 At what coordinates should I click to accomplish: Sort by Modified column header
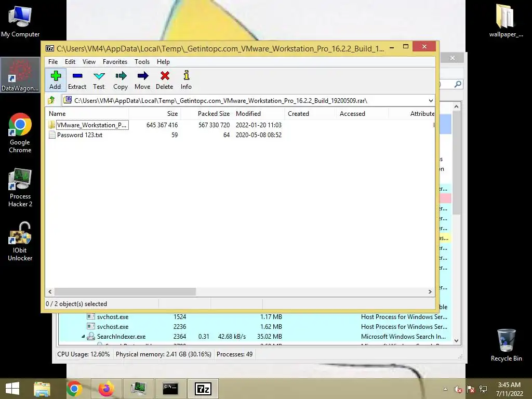(x=258, y=114)
